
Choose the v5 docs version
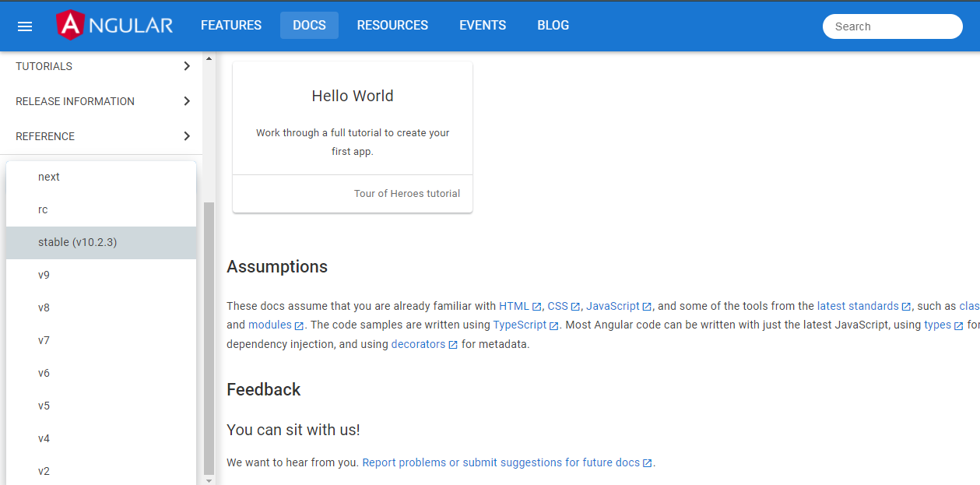pyautogui.click(x=101, y=406)
